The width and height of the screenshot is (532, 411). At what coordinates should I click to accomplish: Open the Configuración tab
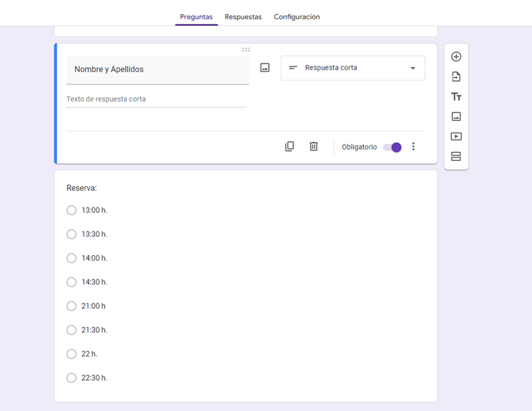click(297, 17)
